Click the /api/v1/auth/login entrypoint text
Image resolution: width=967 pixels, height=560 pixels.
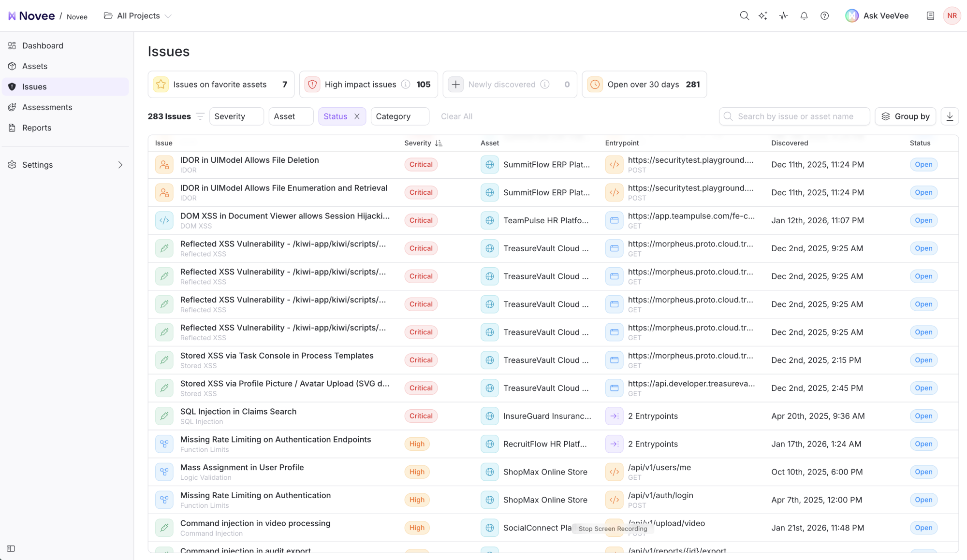[660, 495]
